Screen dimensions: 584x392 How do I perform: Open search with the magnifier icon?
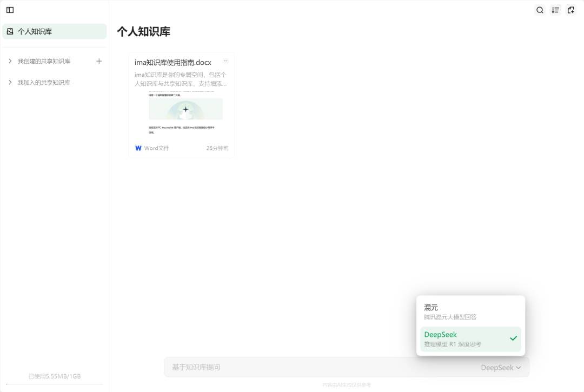[540, 10]
